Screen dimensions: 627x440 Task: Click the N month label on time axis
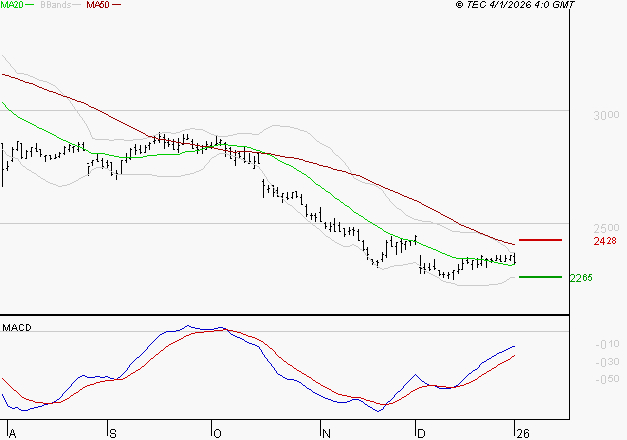click(x=326, y=434)
